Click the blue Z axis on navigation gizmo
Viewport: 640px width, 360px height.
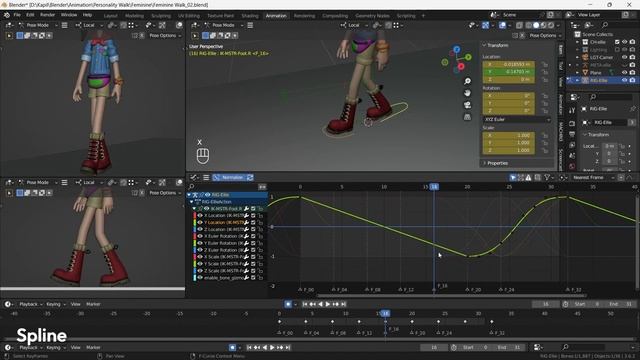pyautogui.click(x=457, y=49)
